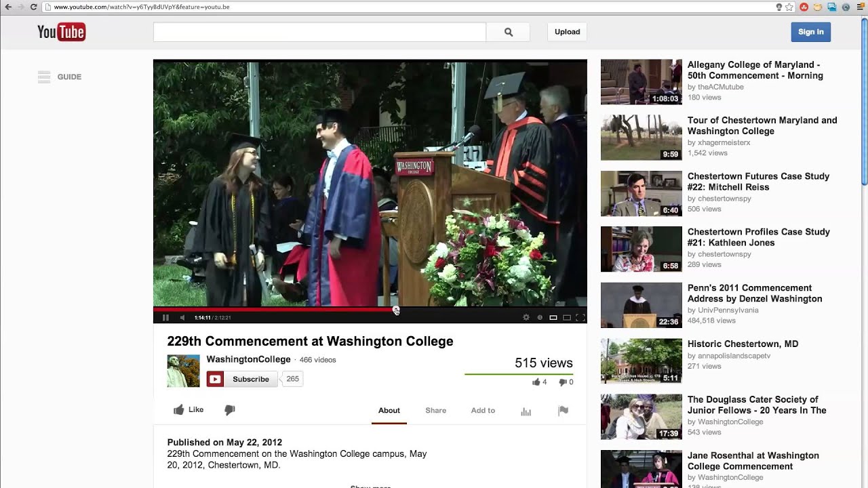This screenshot has height=488, width=868.
Task: Click Allegany College video thumbnail
Action: point(641,82)
